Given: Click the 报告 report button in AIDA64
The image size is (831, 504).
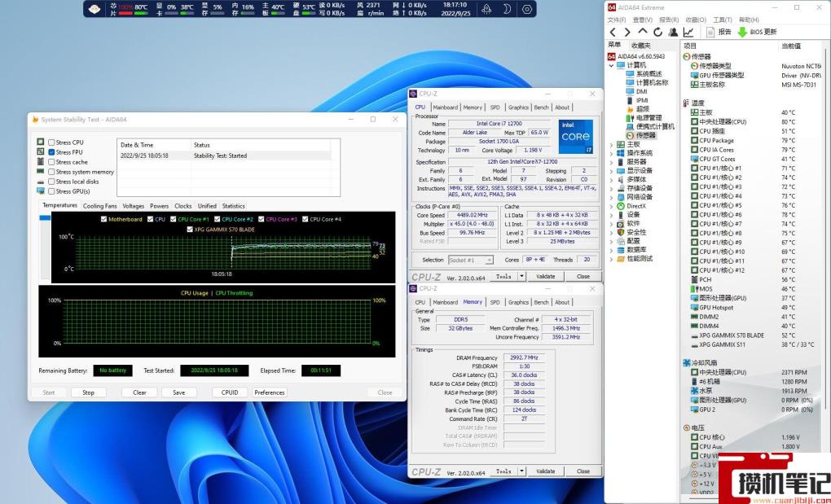Looking at the screenshot, I should click(719, 33).
